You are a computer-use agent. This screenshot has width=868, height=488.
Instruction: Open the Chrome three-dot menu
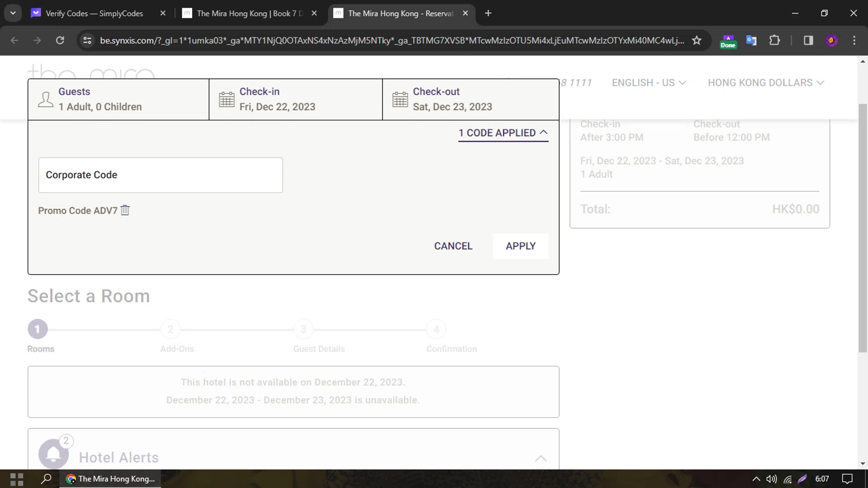(854, 40)
